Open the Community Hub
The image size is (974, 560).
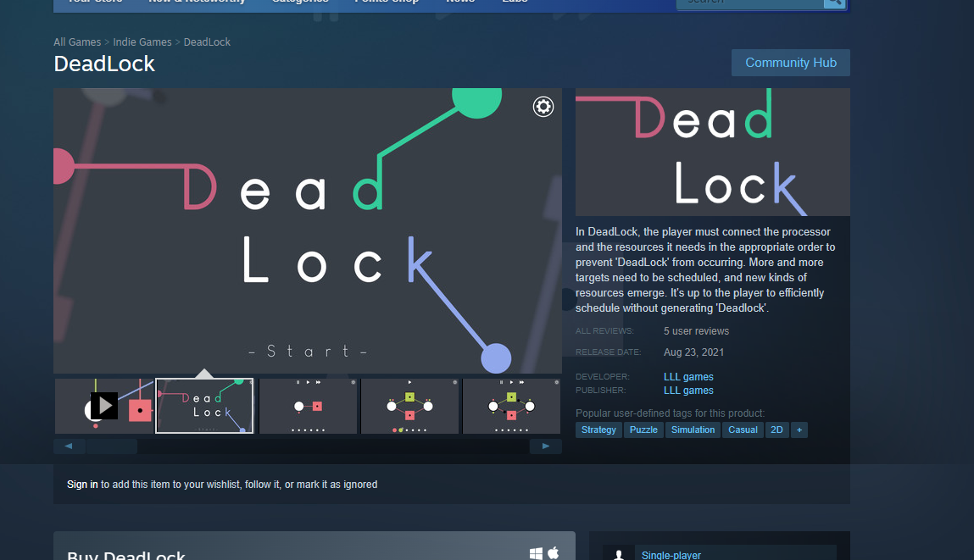(x=790, y=63)
